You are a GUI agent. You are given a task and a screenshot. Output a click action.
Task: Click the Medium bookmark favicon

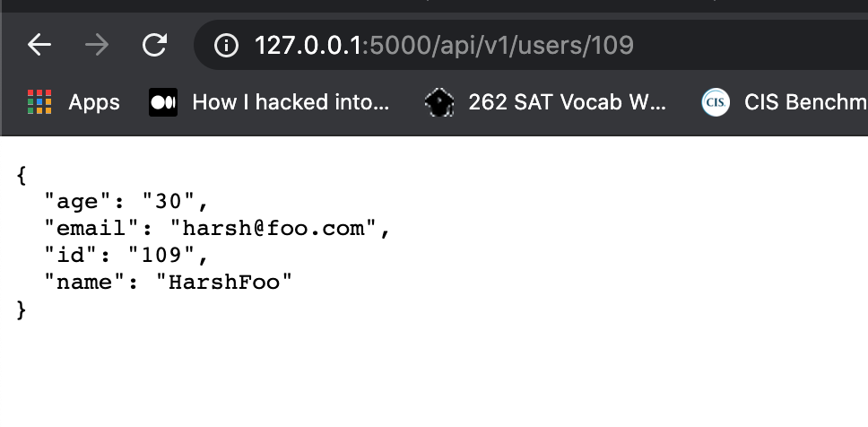[x=163, y=102]
